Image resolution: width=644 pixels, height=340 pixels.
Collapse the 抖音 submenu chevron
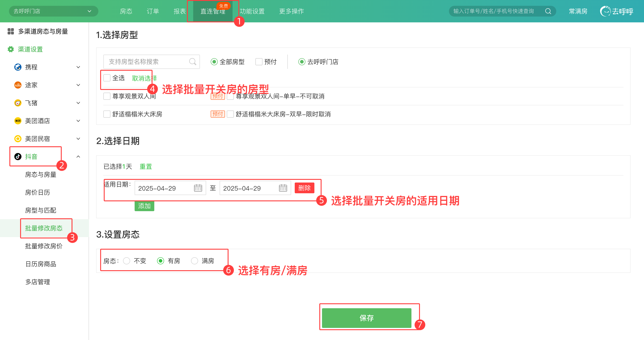(x=78, y=157)
